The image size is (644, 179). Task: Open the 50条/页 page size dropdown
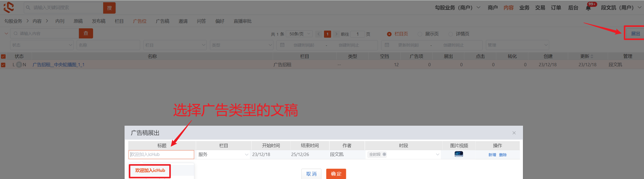(300, 34)
